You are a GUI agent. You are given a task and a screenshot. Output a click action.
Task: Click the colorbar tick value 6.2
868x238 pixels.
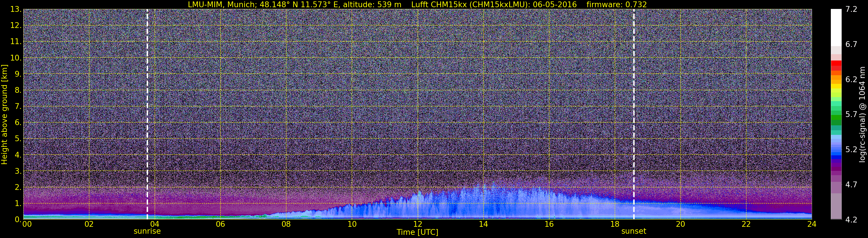(x=851, y=80)
